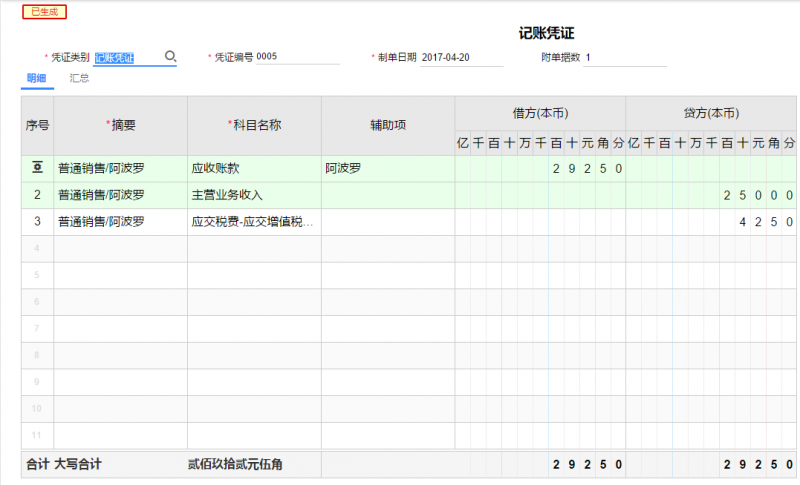Select the 应收账款 account cell
The width and height of the screenshot is (800, 485).
254,169
